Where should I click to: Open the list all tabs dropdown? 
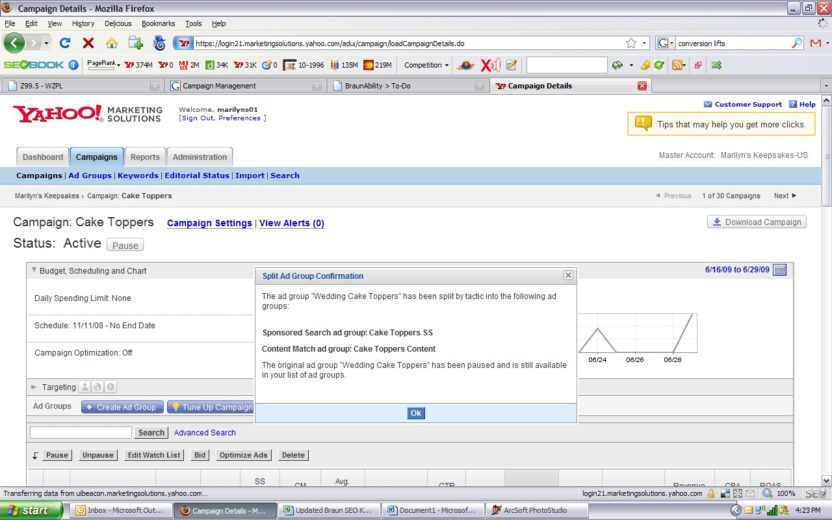[826, 85]
